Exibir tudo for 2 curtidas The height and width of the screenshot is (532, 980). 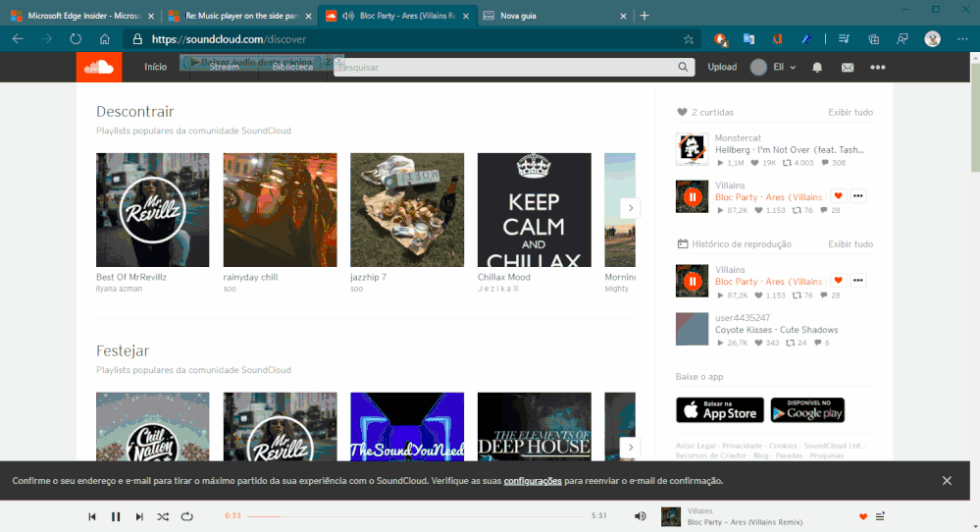(x=850, y=113)
